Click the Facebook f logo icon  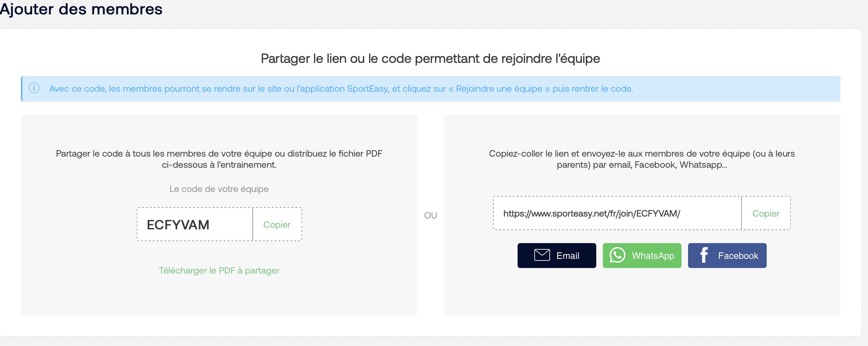[x=704, y=255]
